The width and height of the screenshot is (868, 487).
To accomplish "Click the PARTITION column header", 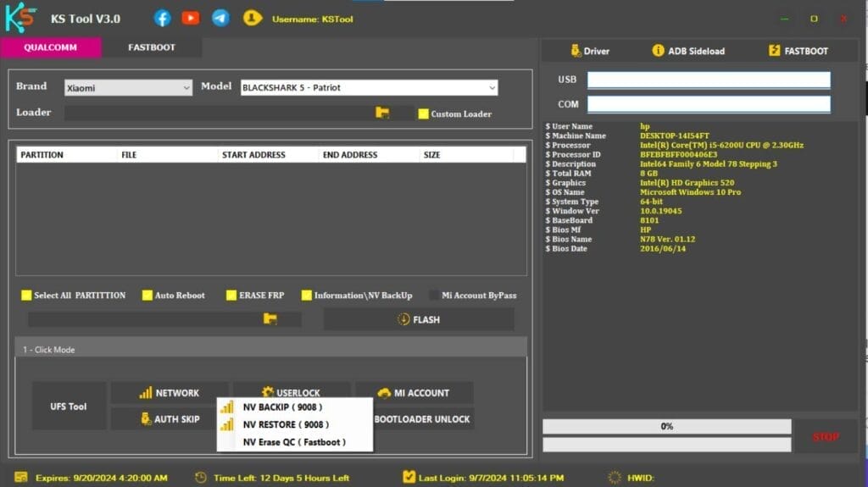I will point(67,155).
